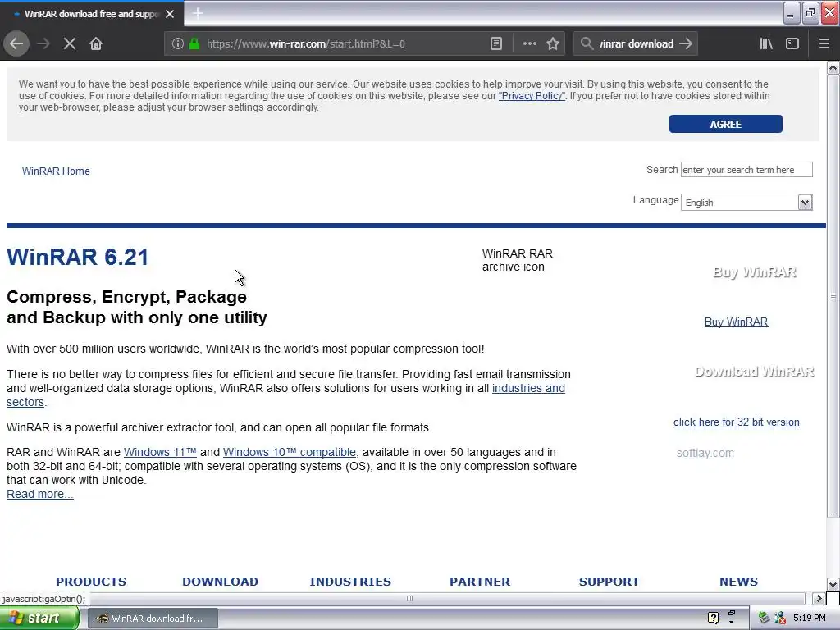Open the NEWS menu
Screen dimensions: 840x630
[x=739, y=582]
